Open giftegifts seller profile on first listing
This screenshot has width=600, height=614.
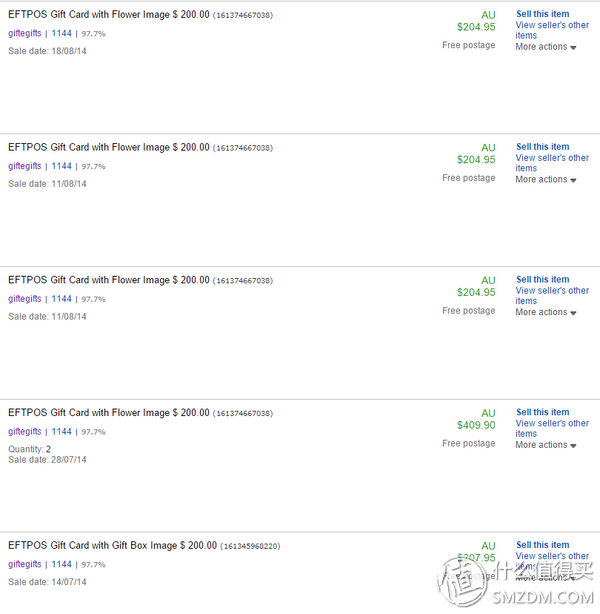pos(25,34)
